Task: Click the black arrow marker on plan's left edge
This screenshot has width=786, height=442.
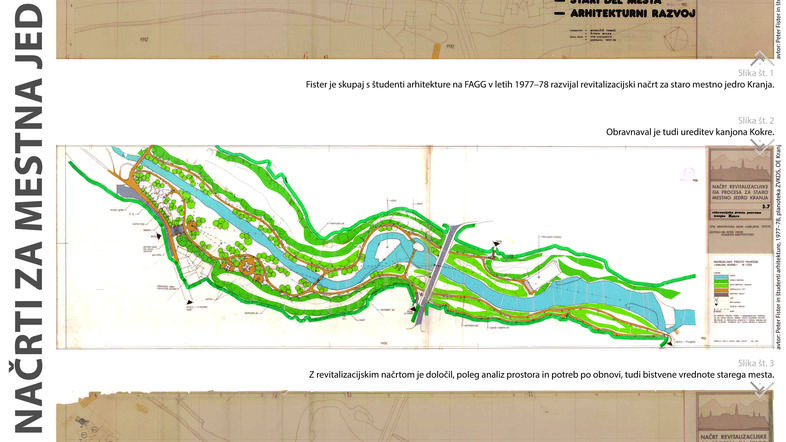Action: tap(161, 237)
